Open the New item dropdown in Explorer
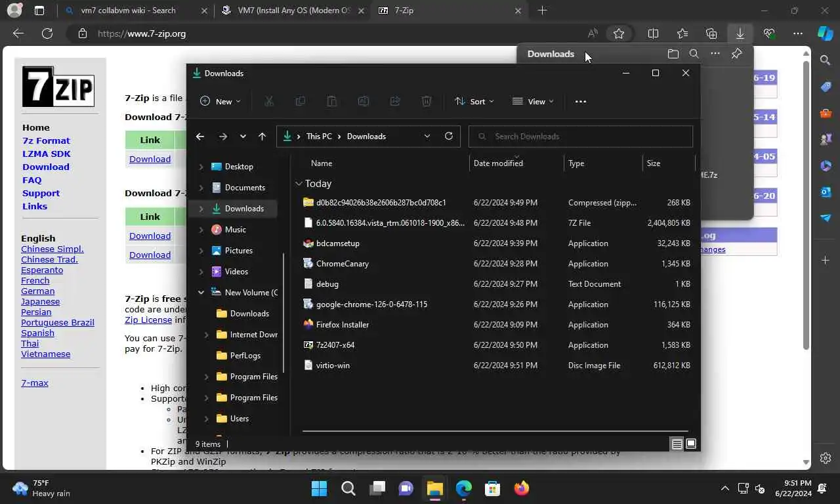 [x=220, y=101]
